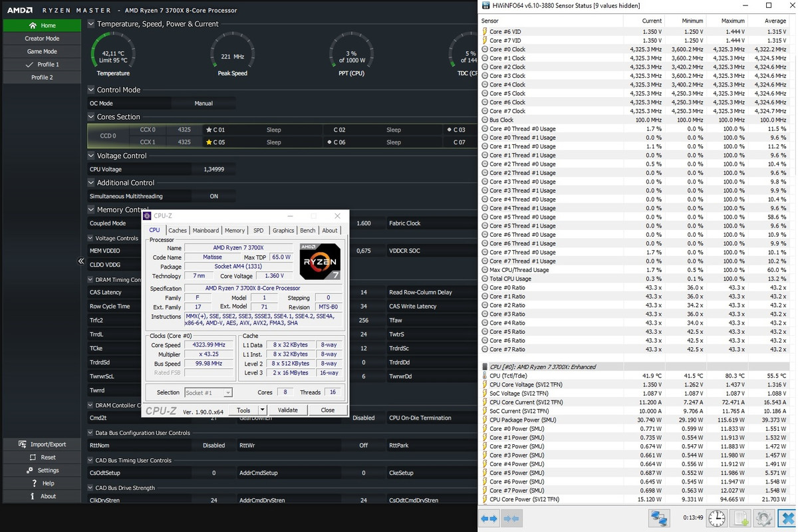The image size is (798, 532).
Task: Select CPU Package Power (SMU) row icon
Action: click(484, 420)
